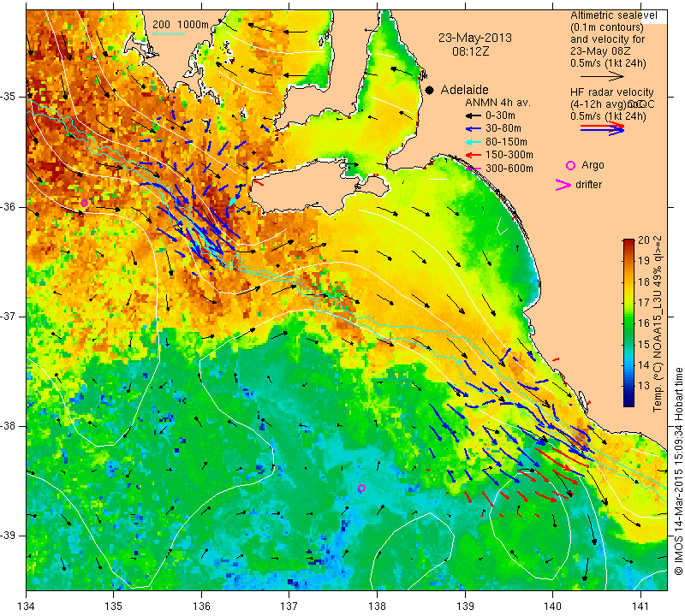This screenshot has height=616, width=685.
Task: Click the red-blue HF radar reference arrow
Action: tap(603, 128)
